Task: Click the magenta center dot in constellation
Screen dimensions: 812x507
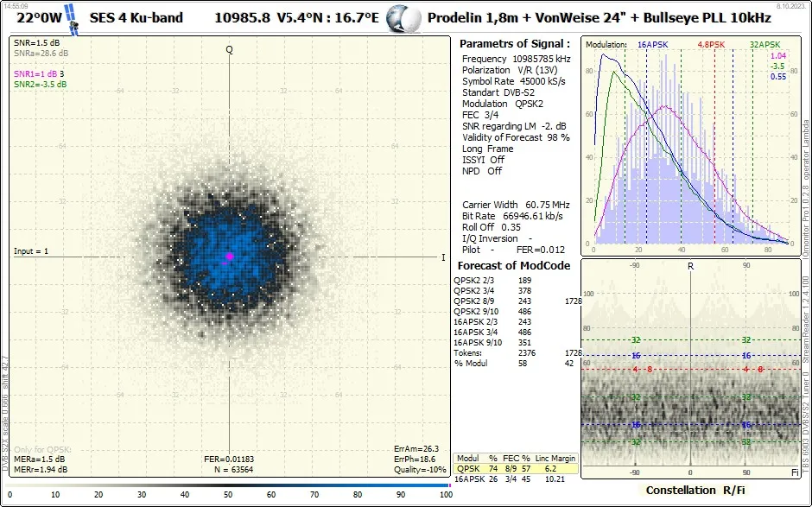Action: point(230,257)
